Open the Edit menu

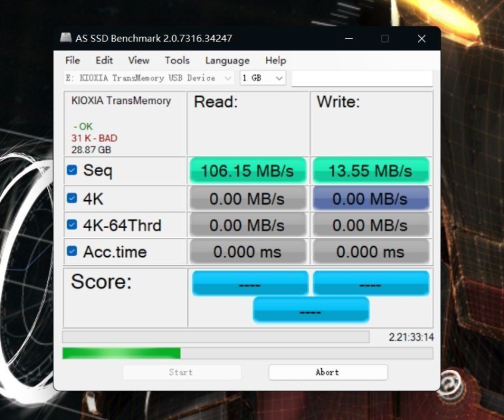[x=104, y=60]
